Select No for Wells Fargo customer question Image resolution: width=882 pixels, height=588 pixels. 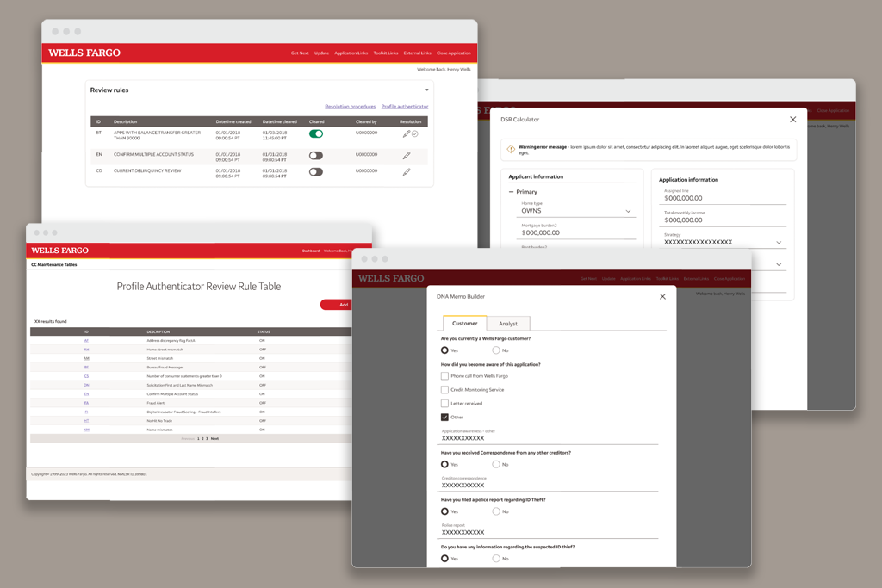point(496,350)
